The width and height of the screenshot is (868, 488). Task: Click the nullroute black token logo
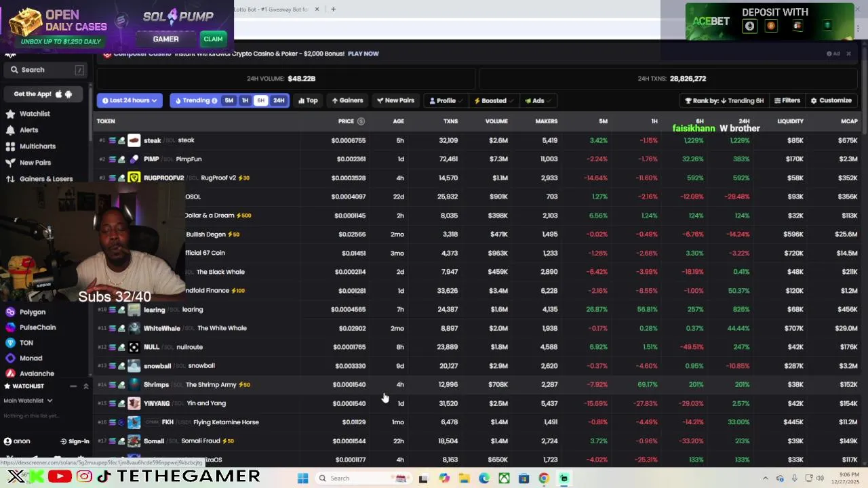(134, 347)
